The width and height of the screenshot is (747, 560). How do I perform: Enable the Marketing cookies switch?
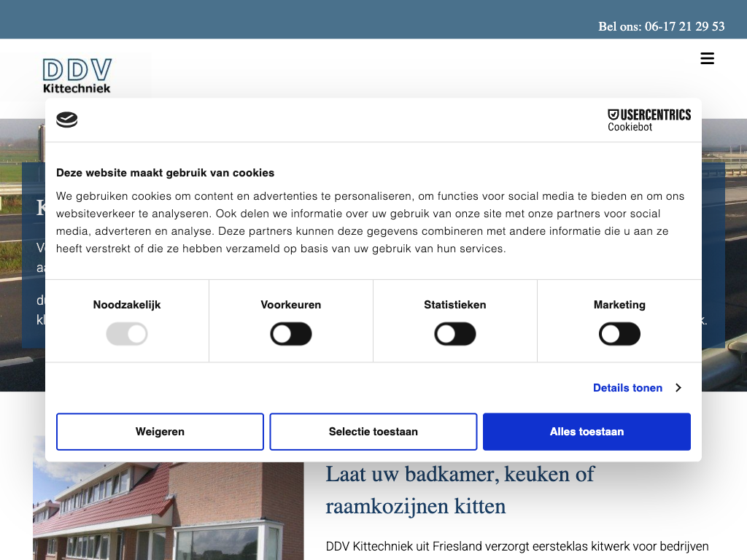point(619,335)
